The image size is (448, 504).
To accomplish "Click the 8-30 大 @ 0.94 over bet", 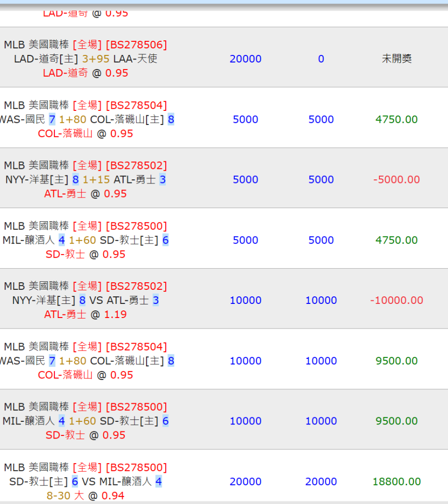I will point(85,495).
